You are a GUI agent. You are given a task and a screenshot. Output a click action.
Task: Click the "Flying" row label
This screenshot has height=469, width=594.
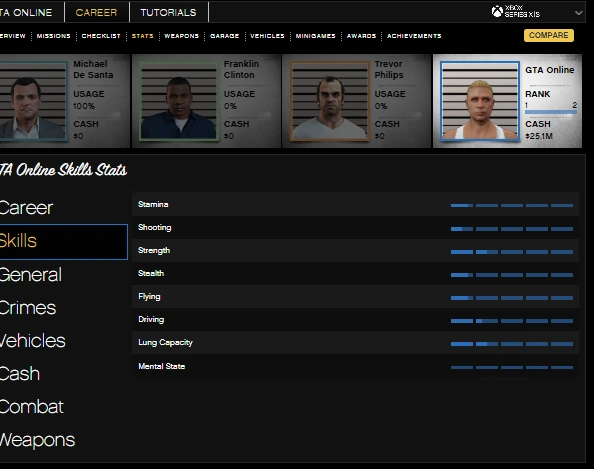click(149, 297)
